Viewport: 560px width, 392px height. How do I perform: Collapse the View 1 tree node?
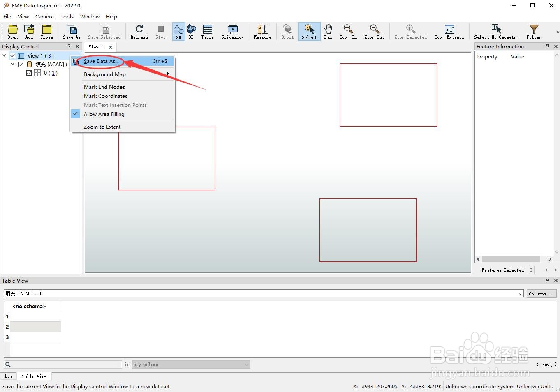[x=5, y=55]
